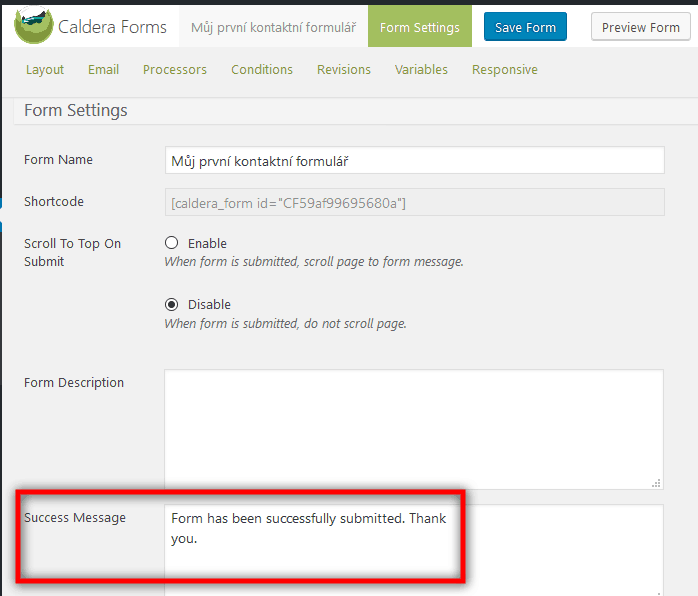Click the Form Settings tab
698x596 pixels.
coord(420,27)
